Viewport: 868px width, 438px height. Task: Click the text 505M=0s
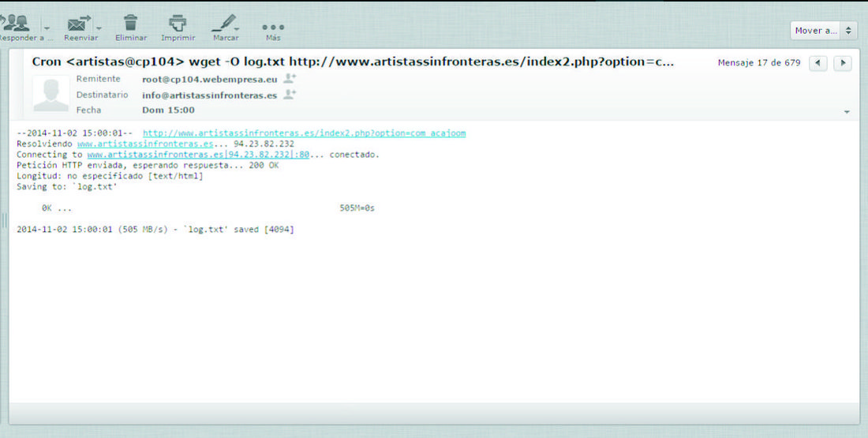click(357, 208)
